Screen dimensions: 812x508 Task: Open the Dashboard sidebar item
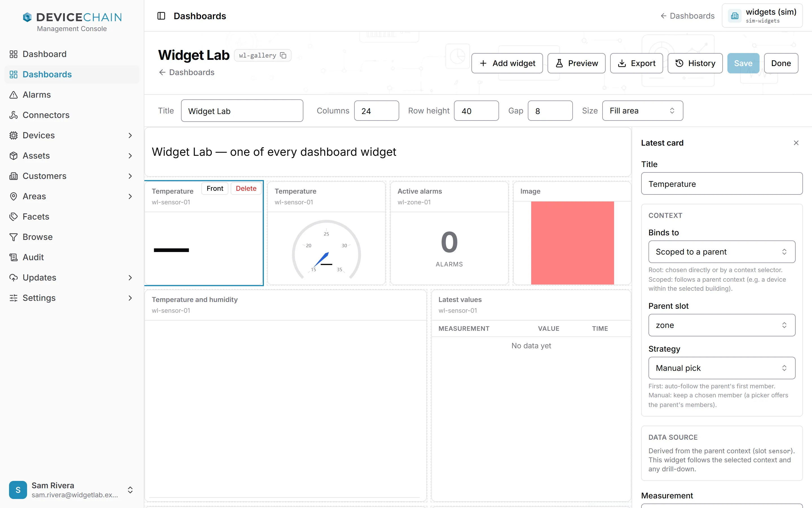point(71,54)
